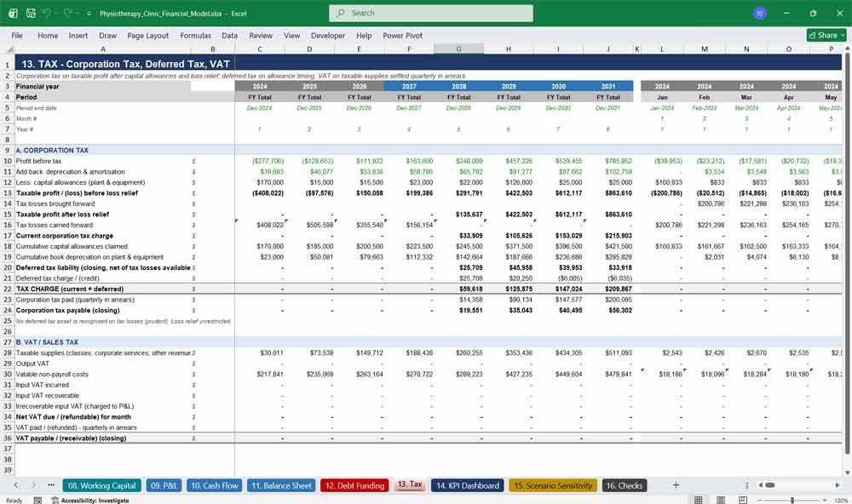Open the user account avatar
The image size is (852, 504).
(760, 13)
